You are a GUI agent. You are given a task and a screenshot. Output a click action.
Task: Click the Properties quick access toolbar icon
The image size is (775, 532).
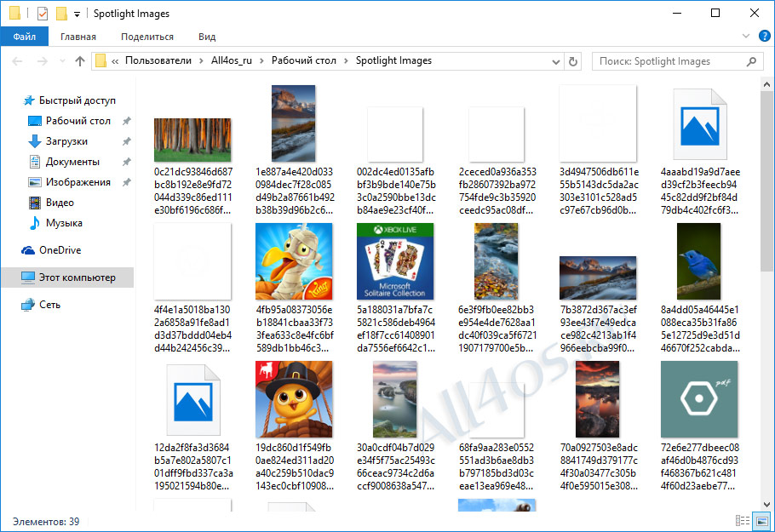click(x=43, y=14)
